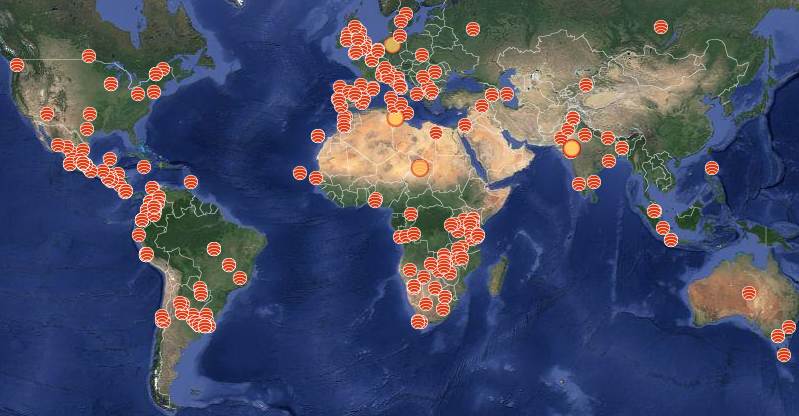The image size is (799, 416).
Task: Select the yellow highlighted marker over Germany
Action: [392, 45]
